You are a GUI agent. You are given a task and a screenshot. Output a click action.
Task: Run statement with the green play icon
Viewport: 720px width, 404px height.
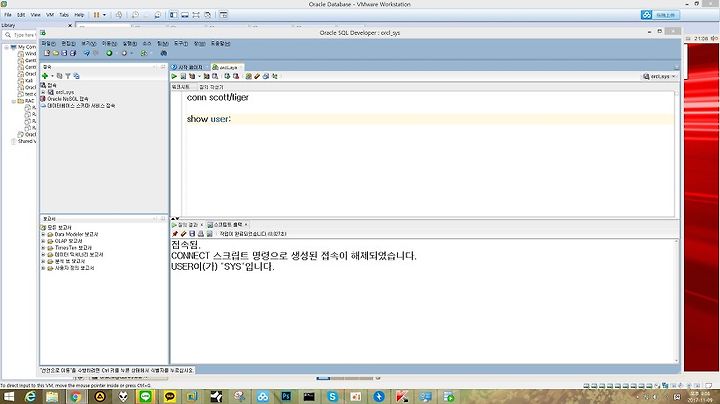point(174,76)
